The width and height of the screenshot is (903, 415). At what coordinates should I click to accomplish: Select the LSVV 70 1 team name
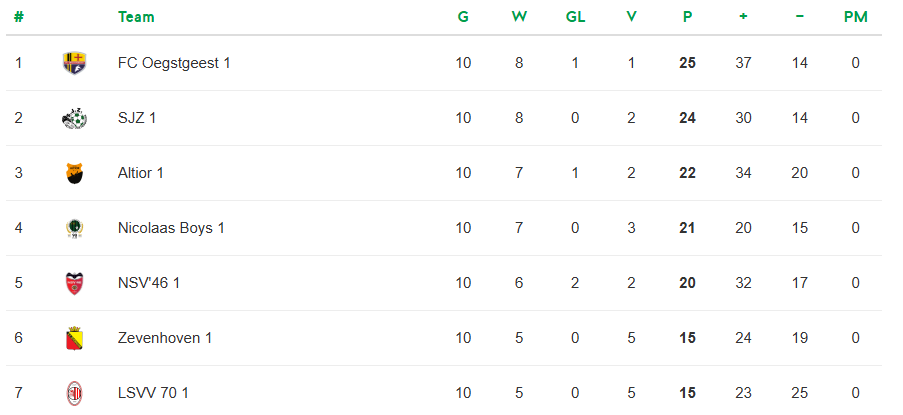click(153, 393)
